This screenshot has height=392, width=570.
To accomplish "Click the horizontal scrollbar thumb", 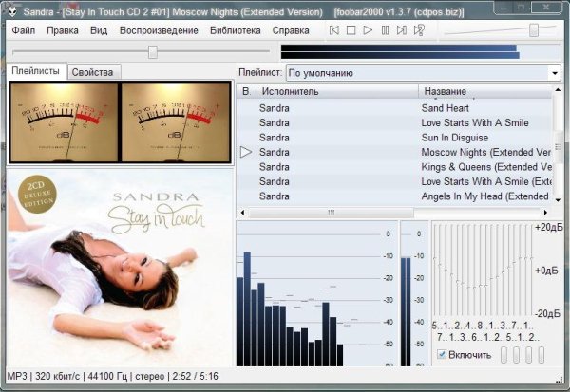I will (x=331, y=213).
